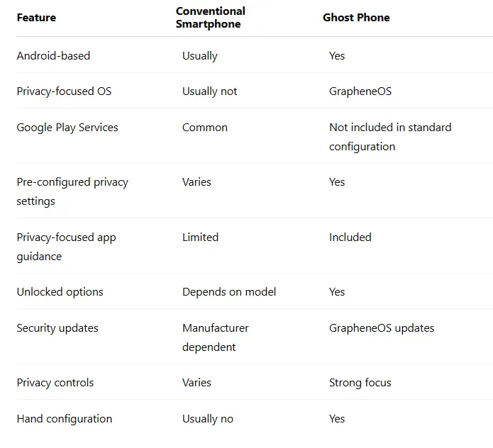Click the Feature column header
This screenshot has height=448, width=493.
pos(36,18)
